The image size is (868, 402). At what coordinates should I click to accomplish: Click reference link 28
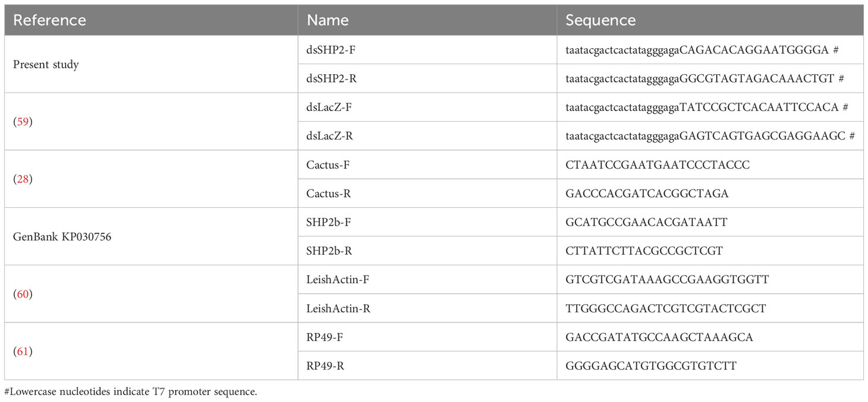(x=22, y=179)
